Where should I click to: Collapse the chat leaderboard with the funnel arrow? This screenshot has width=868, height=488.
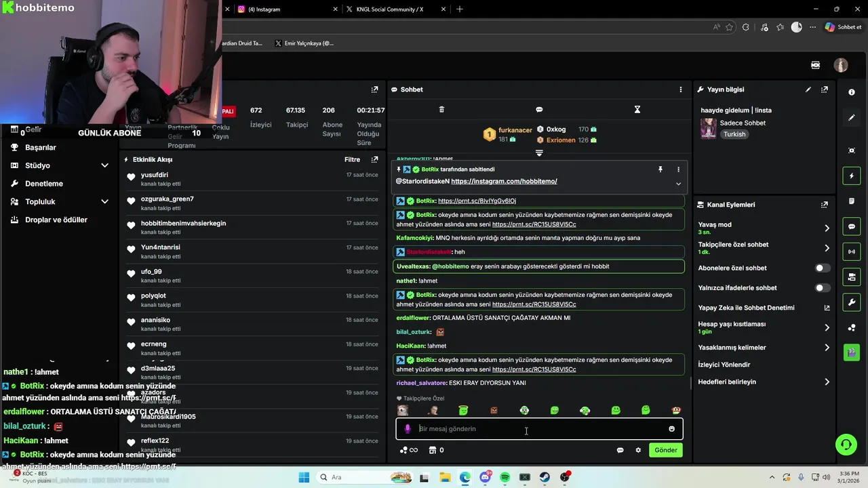(539, 153)
